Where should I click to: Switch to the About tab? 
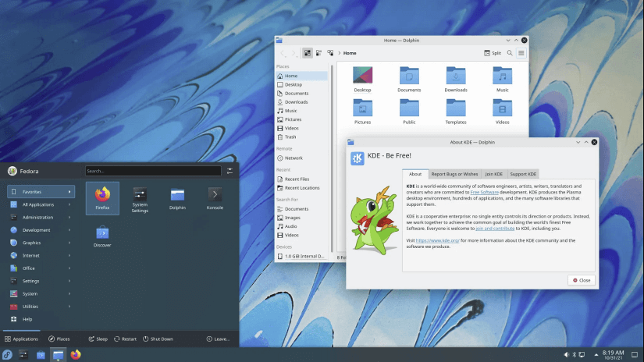[x=415, y=174]
